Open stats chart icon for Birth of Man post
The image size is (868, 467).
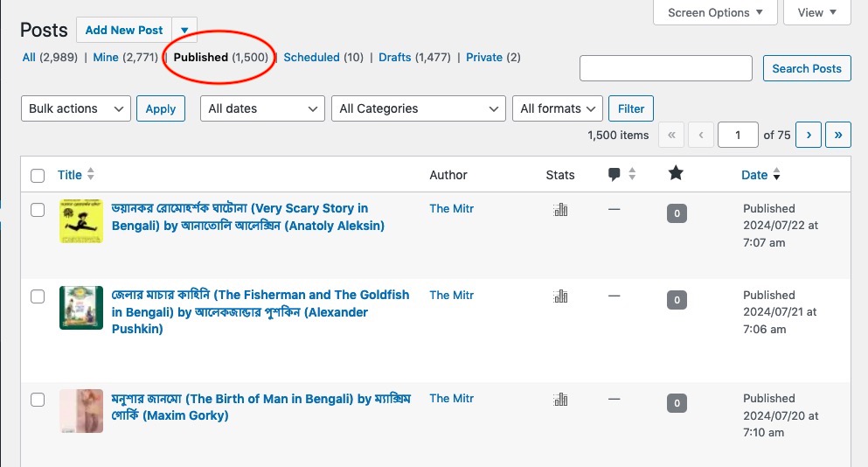560,400
